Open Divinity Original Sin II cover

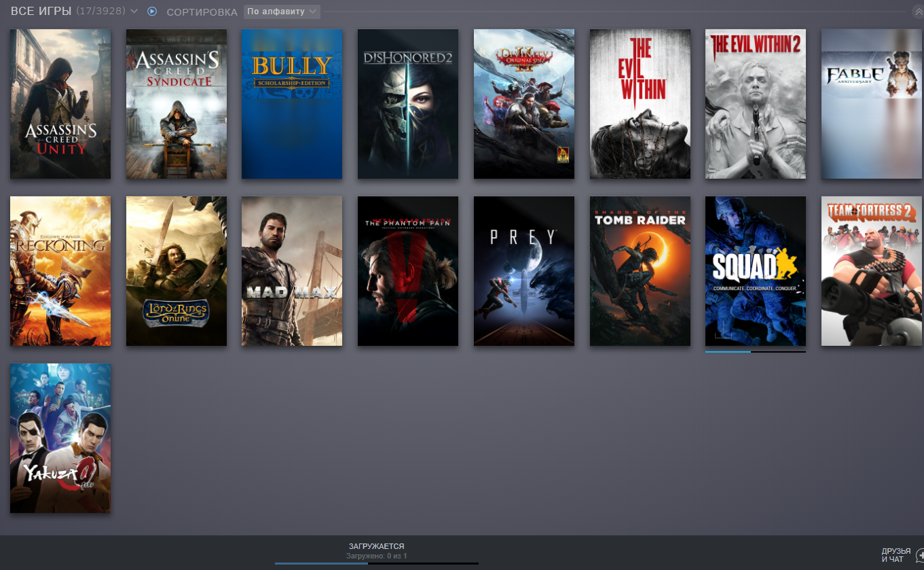(524, 104)
